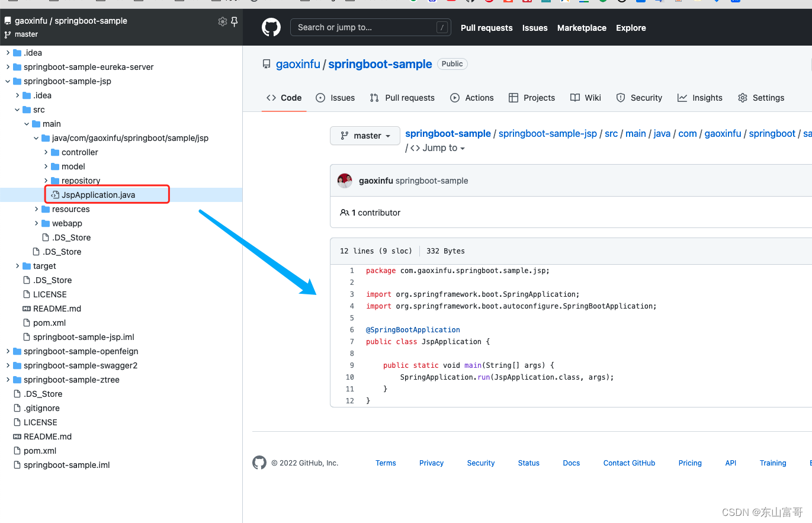The width and height of the screenshot is (812, 523).
Task: Open the footer Pricing link
Action: pyautogui.click(x=690, y=463)
